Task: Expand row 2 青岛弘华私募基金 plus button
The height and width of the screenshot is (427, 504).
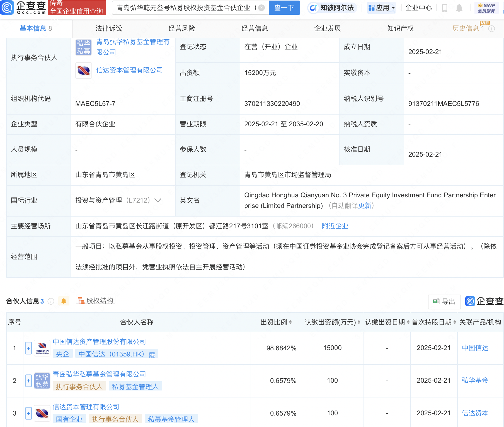Action: tap(28, 381)
